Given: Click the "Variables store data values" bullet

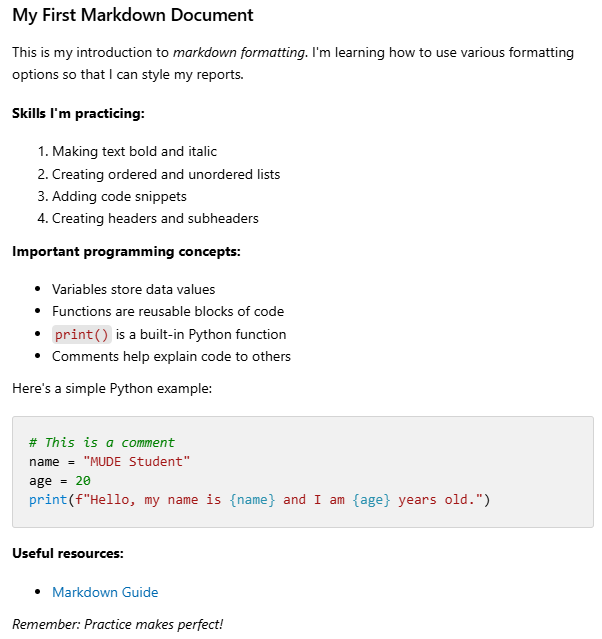Looking at the screenshot, I should click(133, 289).
